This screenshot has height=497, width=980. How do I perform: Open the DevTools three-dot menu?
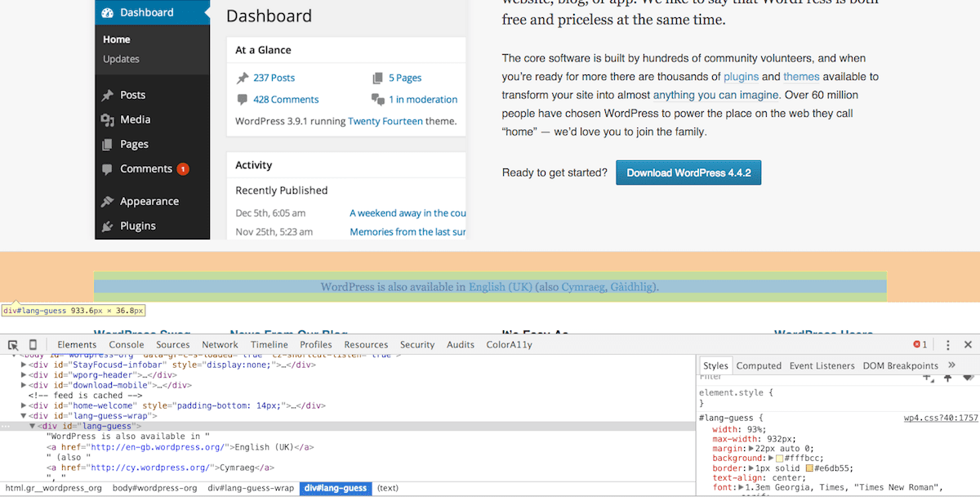(948, 345)
